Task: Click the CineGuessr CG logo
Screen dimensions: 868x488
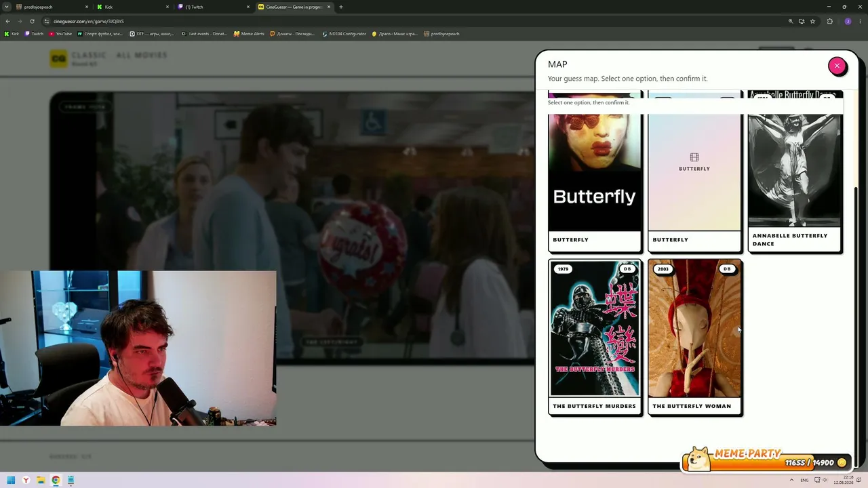Action: [x=59, y=59]
